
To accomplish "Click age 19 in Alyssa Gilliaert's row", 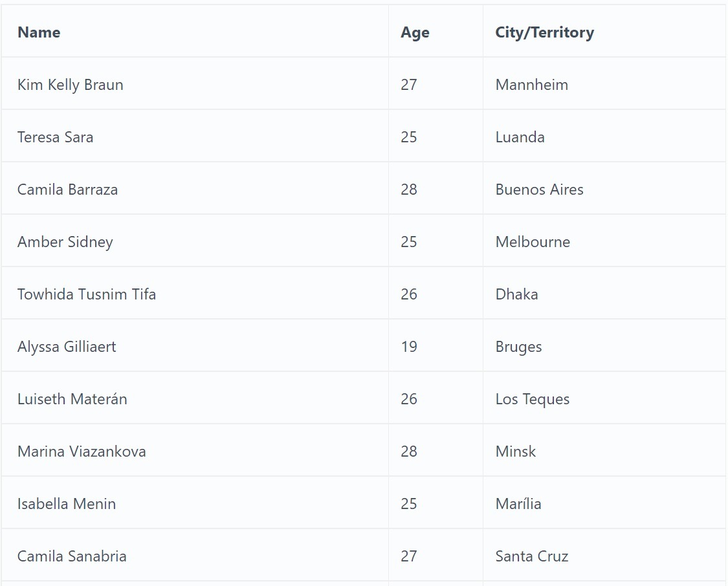I will [409, 347].
